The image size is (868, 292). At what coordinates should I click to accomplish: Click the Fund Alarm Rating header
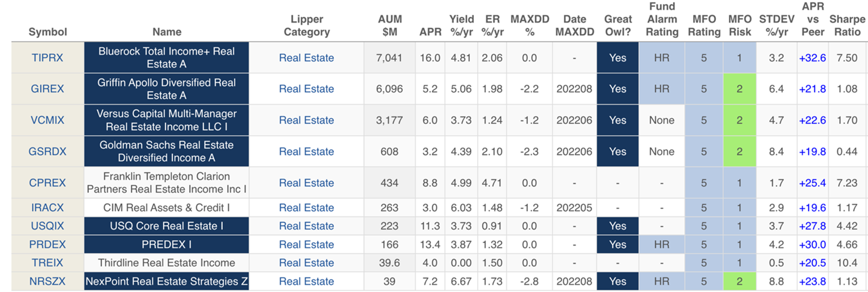662,19
